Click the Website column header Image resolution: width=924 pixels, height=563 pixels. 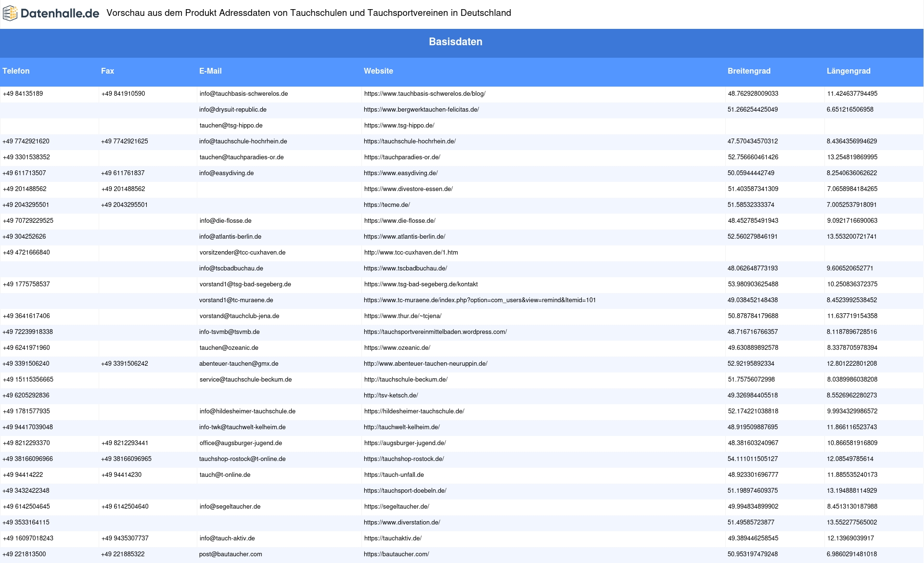(x=378, y=71)
